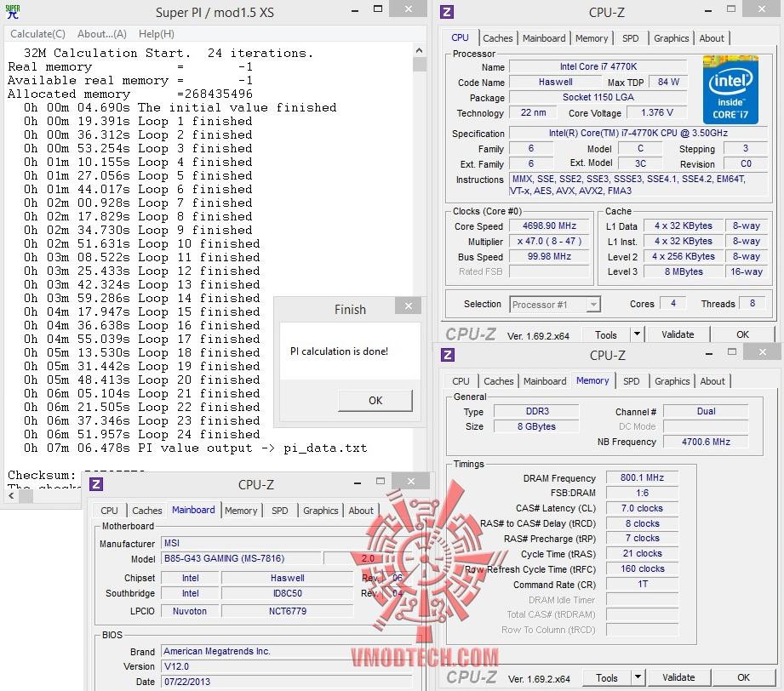Select Caches tab in CPU-Z Memory window
This screenshot has height=691, width=784.
coord(499,381)
